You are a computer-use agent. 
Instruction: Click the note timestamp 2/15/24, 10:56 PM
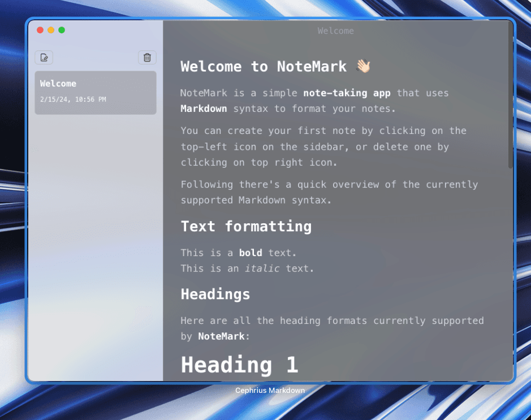click(x=73, y=99)
